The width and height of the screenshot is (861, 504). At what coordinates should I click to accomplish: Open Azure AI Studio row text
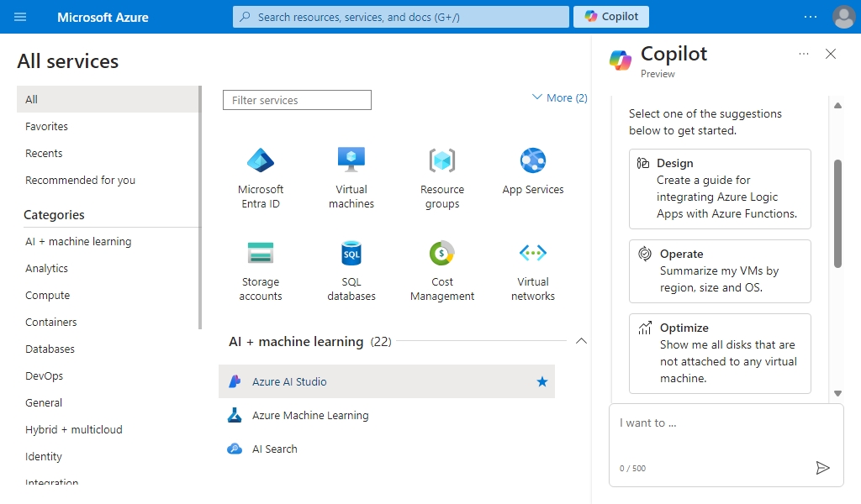(x=289, y=381)
